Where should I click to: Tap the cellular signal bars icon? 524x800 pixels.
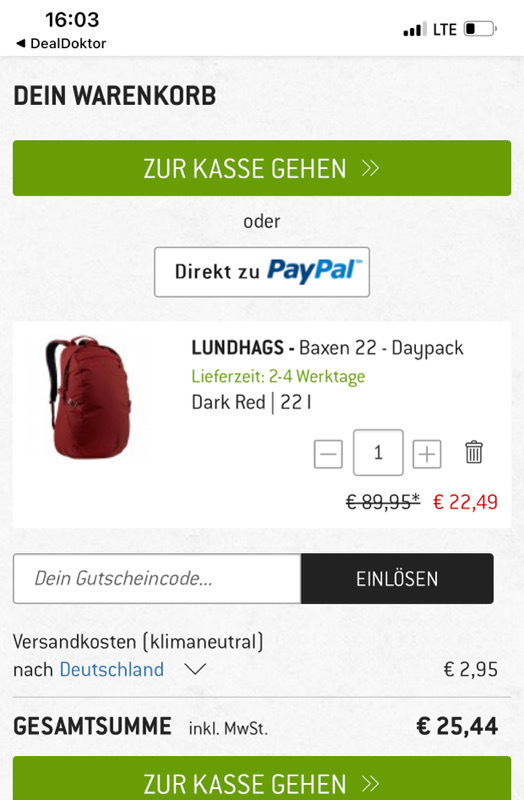[414, 30]
